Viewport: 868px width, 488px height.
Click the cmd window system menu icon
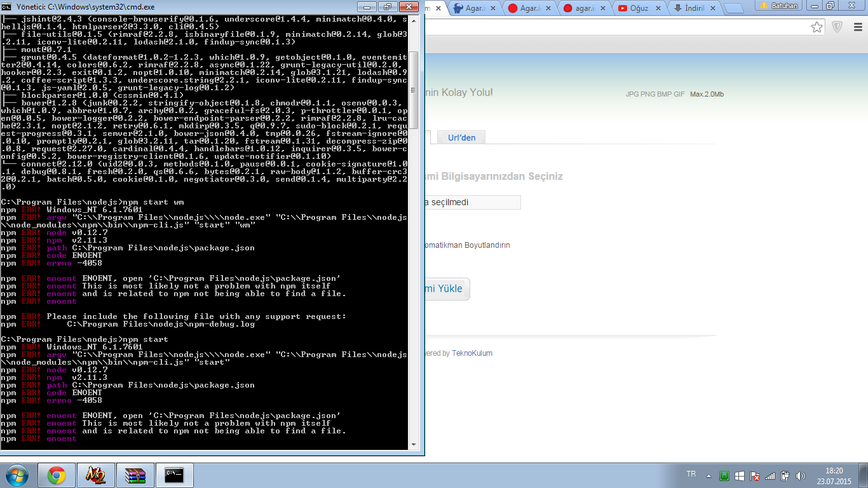tap(6, 7)
